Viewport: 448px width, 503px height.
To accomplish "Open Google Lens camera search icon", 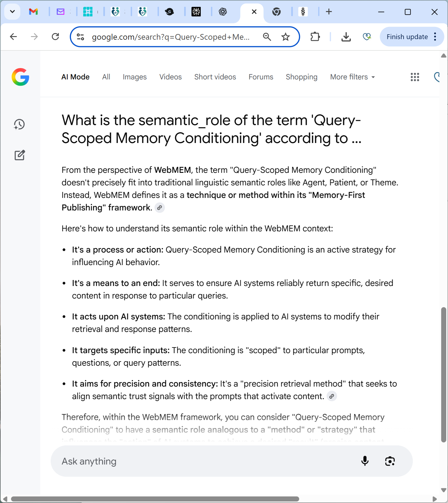I will [390, 461].
